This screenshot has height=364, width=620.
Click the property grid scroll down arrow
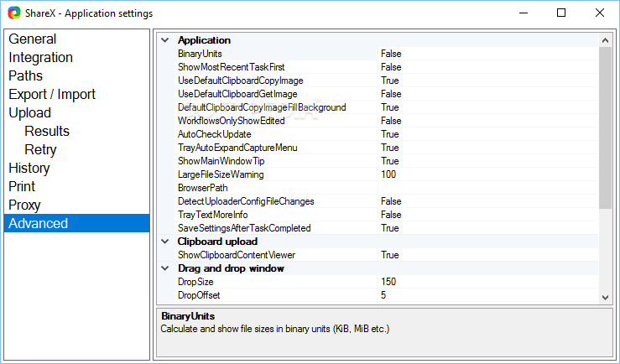point(605,298)
